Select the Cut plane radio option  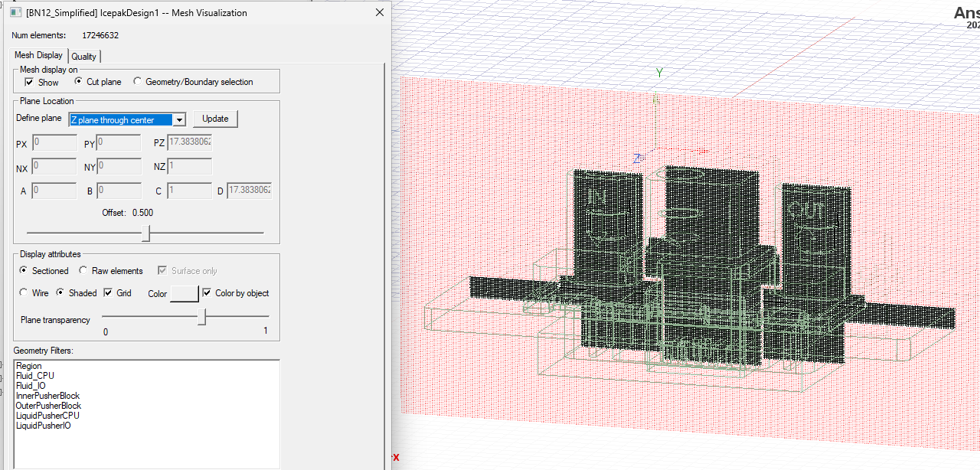pyautogui.click(x=78, y=82)
